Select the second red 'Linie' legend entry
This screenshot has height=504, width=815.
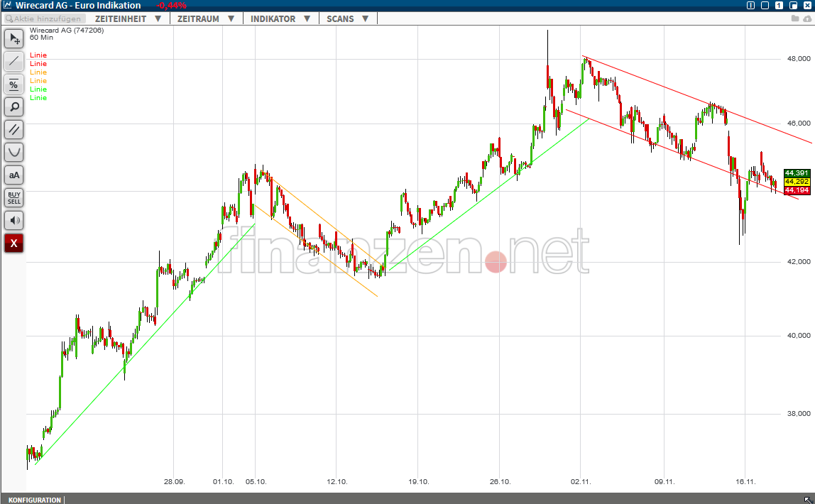point(38,63)
